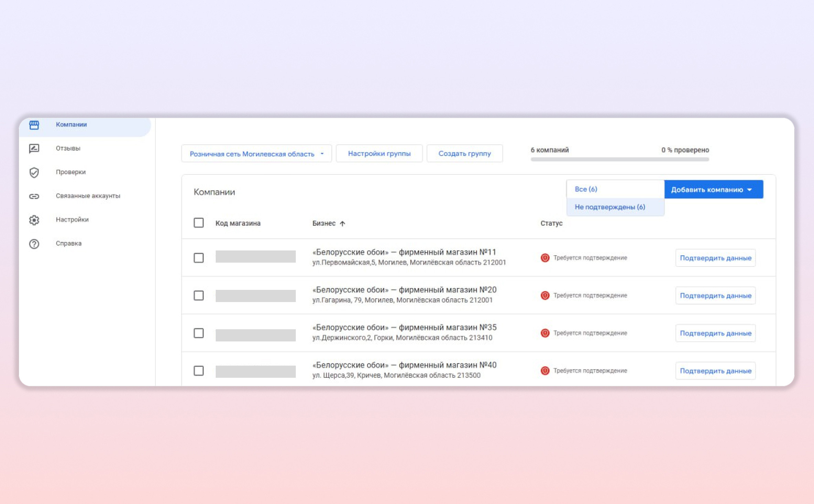814x504 pixels.
Task: Click the Связанные аккаунты link icon
Action: tap(34, 196)
